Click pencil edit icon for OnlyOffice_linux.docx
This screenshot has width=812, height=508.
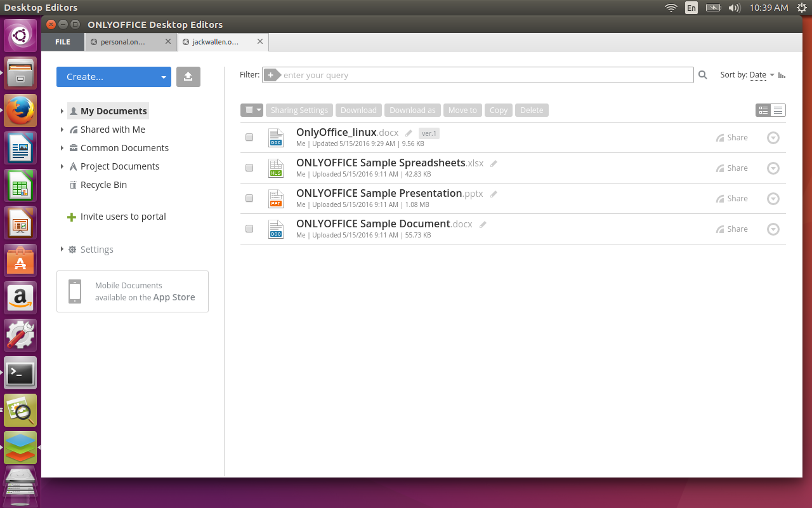(x=409, y=133)
